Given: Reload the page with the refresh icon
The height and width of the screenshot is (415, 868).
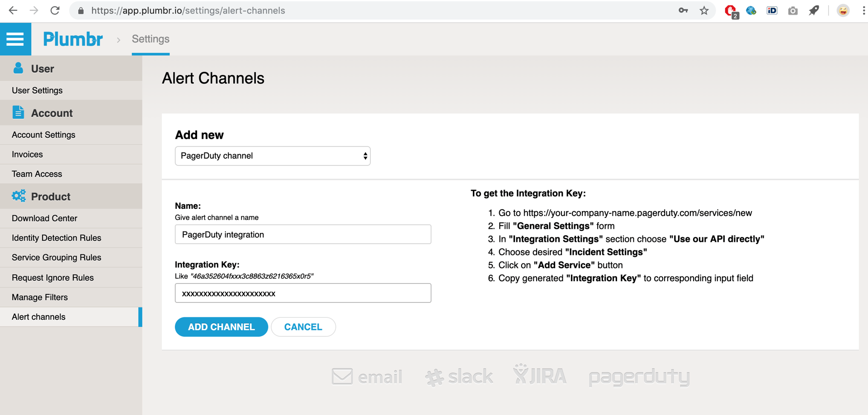Looking at the screenshot, I should coord(55,10).
